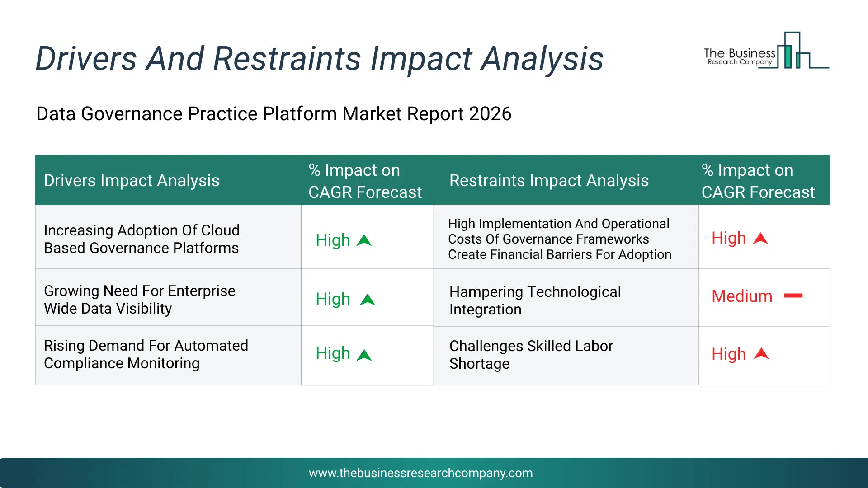Open www.thebusinessresearchcompany.com link in footer
This screenshot has width=868, height=488.
click(421, 473)
